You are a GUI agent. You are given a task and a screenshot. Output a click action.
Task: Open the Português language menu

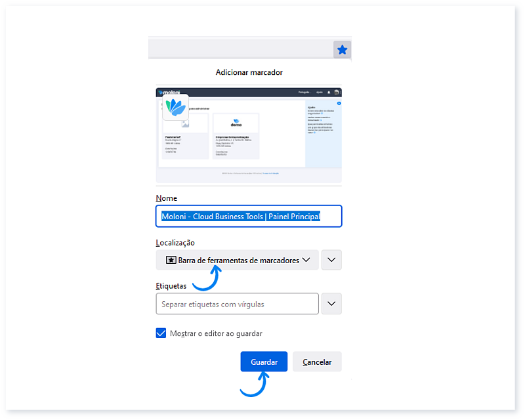(304, 92)
